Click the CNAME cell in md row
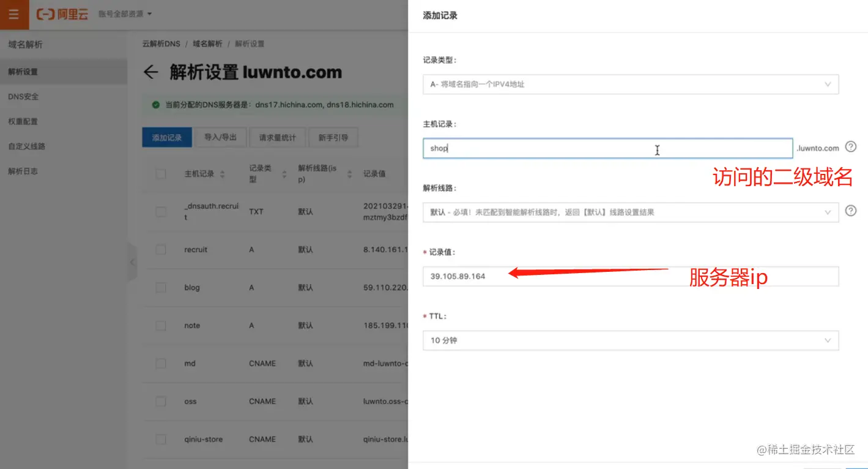The width and height of the screenshot is (868, 469). 262,364
